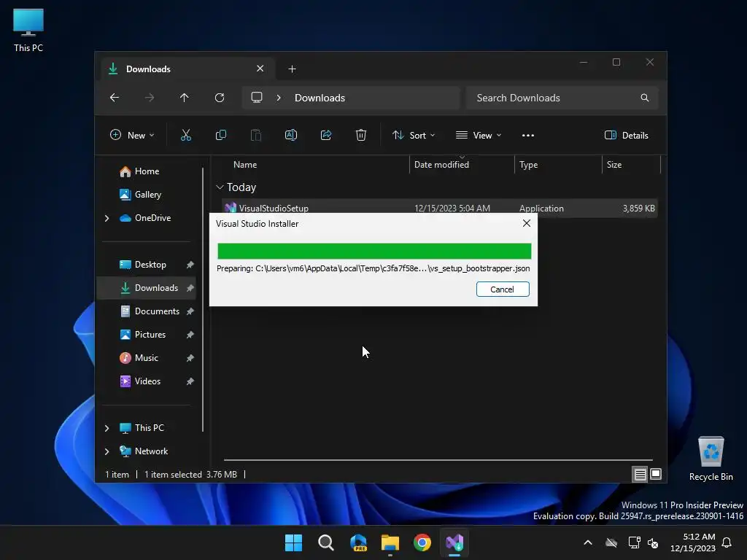Open File Explorer from taskbar

coord(390,542)
